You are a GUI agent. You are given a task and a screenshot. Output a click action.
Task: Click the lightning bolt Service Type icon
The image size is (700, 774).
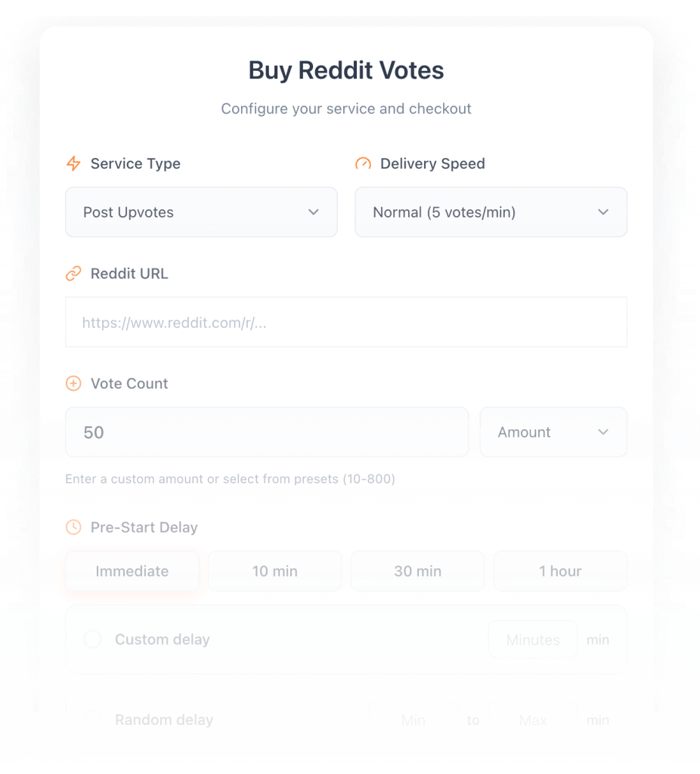pyautogui.click(x=73, y=164)
